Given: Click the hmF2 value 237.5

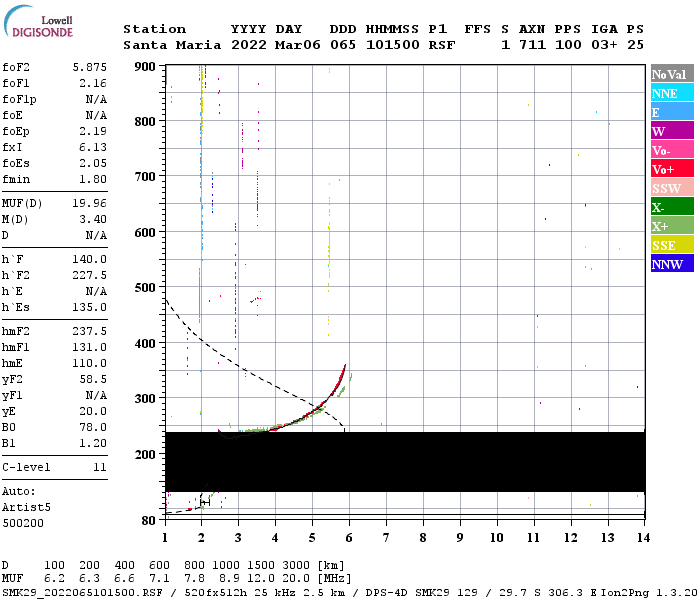Looking at the screenshot, I should click(90, 332).
